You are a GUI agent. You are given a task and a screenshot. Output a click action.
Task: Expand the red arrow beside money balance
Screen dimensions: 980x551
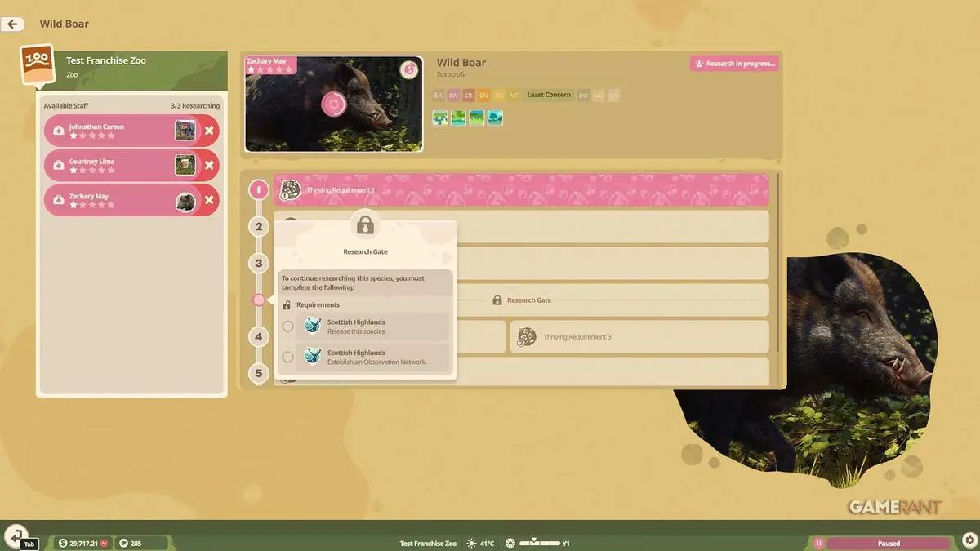click(105, 543)
